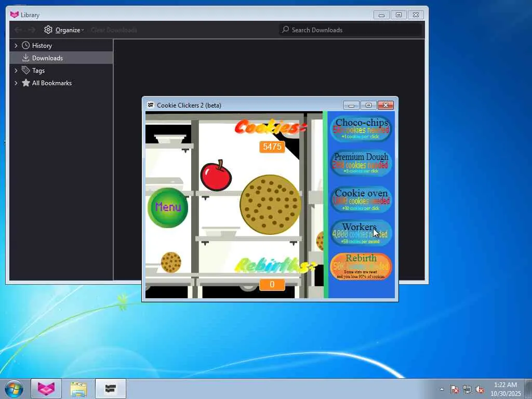Close the Library window

pyautogui.click(x=416, y=15)
